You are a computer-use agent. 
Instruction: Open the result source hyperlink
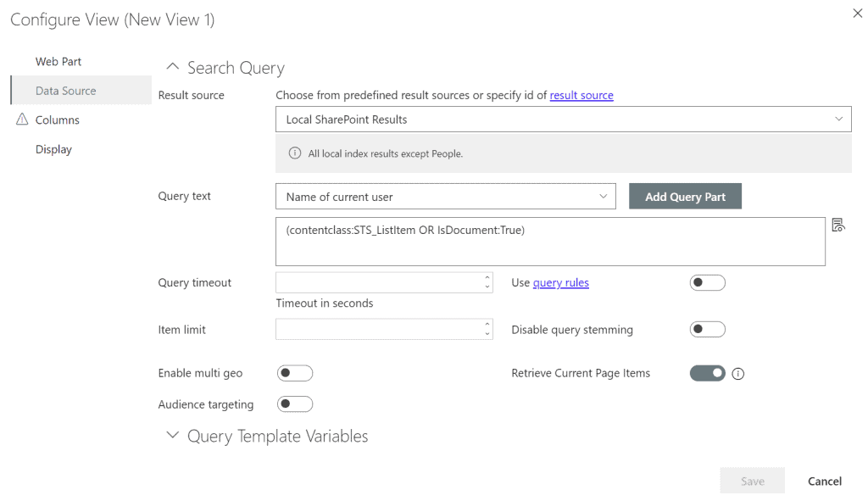click(x=581, y=95)
